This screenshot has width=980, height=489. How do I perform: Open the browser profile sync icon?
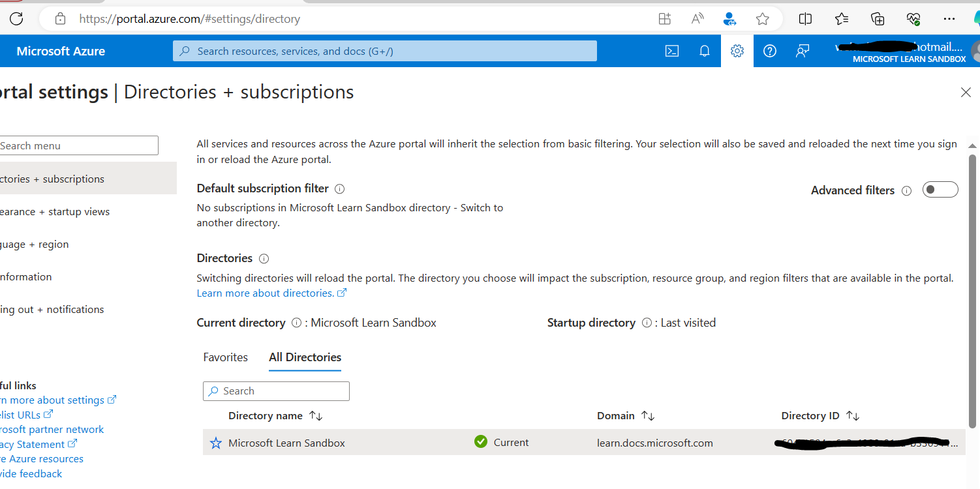[730, 19]
